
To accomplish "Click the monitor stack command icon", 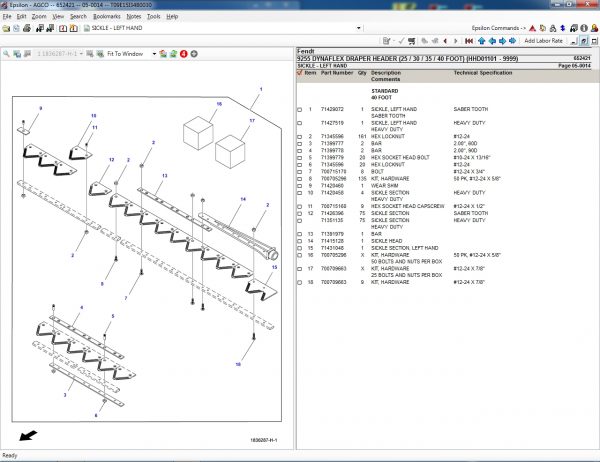I will 573,28.
